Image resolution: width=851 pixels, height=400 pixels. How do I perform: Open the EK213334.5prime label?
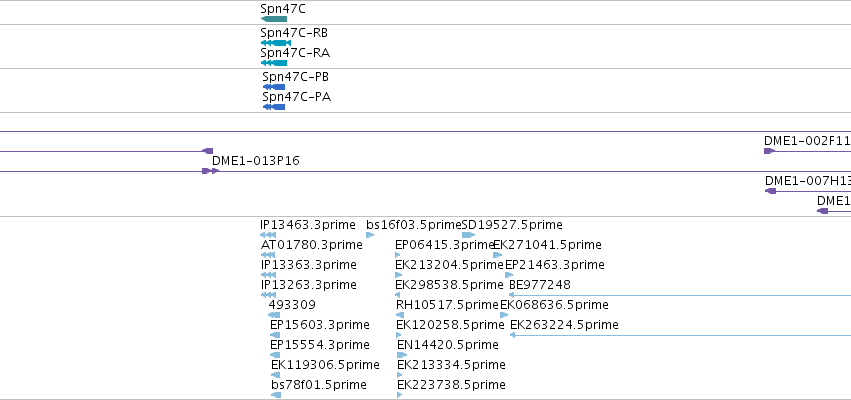pos(451,364)
